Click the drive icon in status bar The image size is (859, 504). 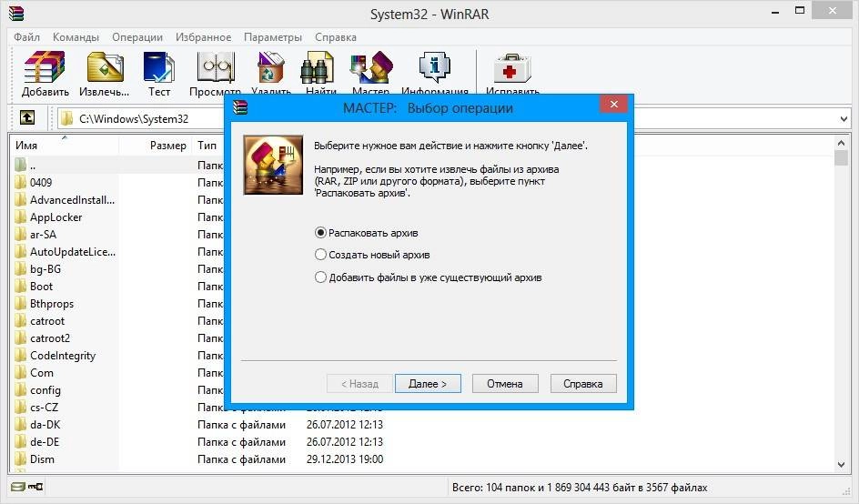pos(18,487)
